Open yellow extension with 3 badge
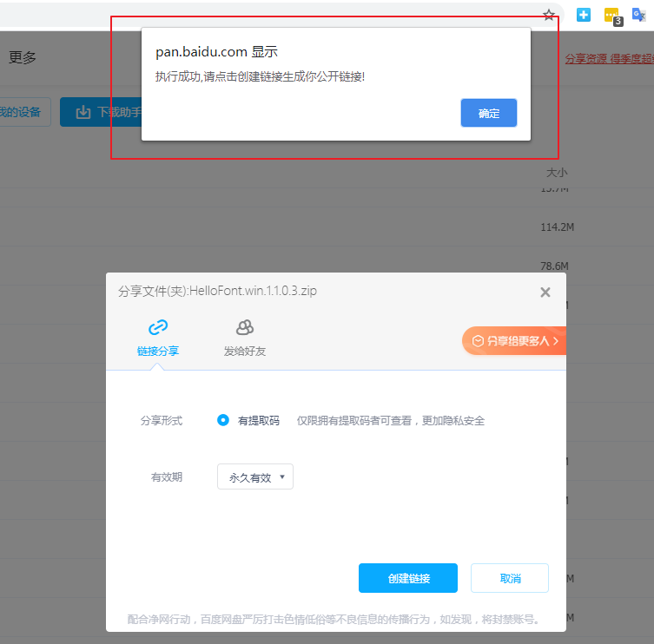Screen dimensions: 654x644 (x=612, y=16)
